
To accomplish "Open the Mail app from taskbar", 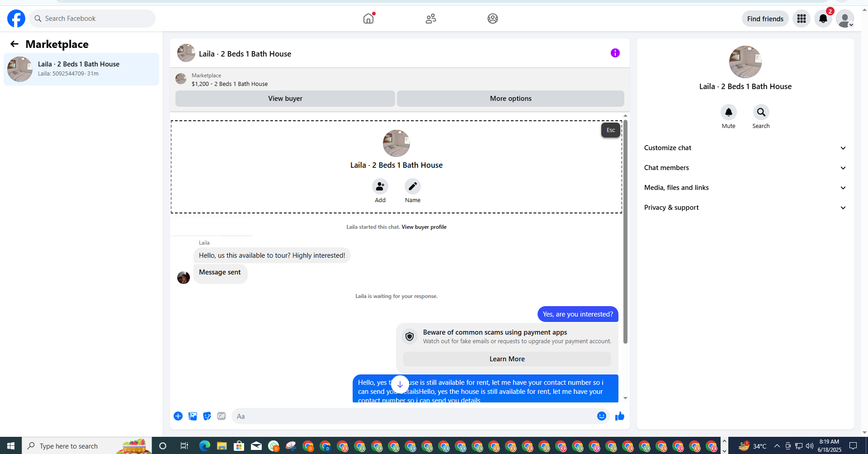I will [x=256, y=446].
